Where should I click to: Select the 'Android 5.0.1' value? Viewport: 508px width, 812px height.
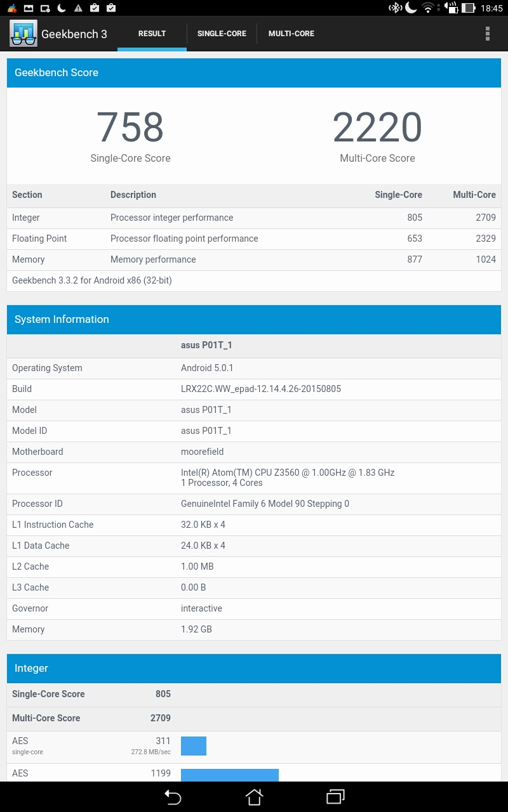click(207, 368)
